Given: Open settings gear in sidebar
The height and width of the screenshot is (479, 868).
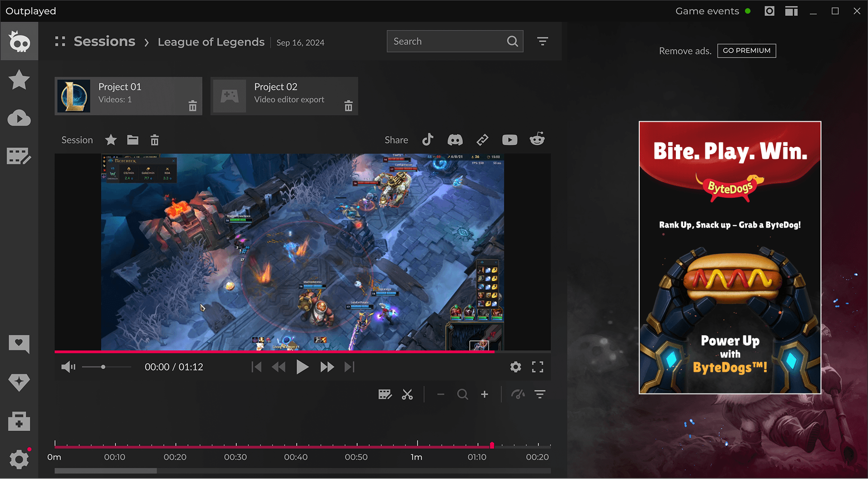Looking at the screenshot, I should click(x=19, y=459).
